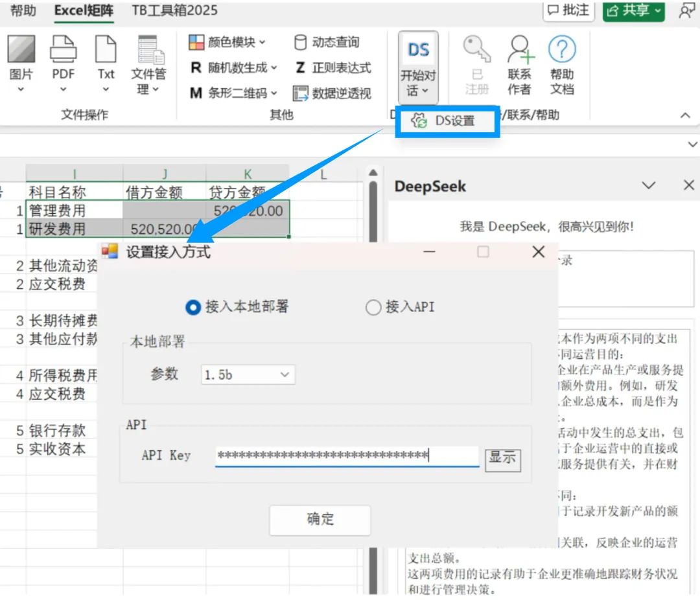Image resolution: width=700 pixels, height=600 pixels.
Task: Collapse the DeepSeek panel options chevron
Action: point(648,186)
